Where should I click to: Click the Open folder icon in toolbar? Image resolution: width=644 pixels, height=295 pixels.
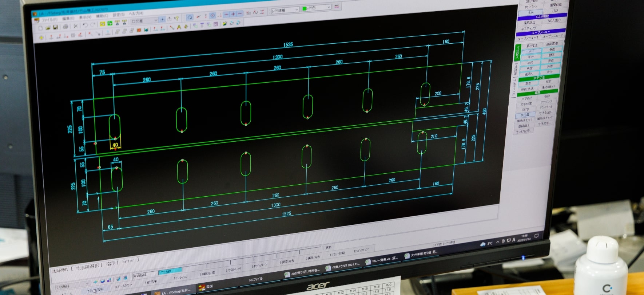[48, 28]
